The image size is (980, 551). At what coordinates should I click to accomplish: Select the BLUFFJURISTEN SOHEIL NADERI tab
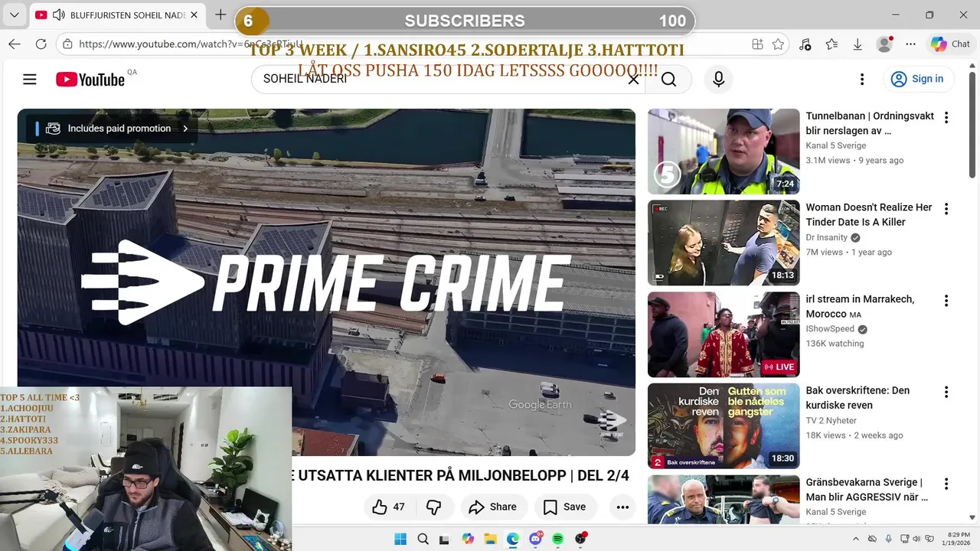[119, 15]
